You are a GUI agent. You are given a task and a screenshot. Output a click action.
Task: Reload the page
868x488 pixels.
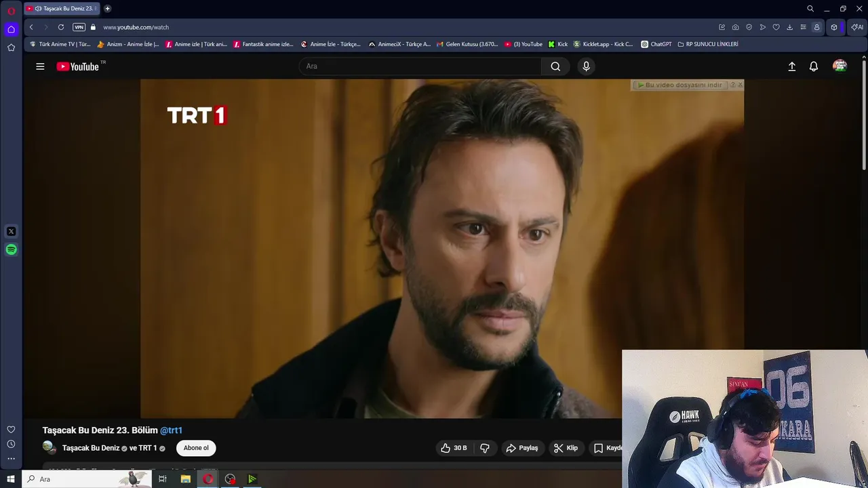click(61, 27)
